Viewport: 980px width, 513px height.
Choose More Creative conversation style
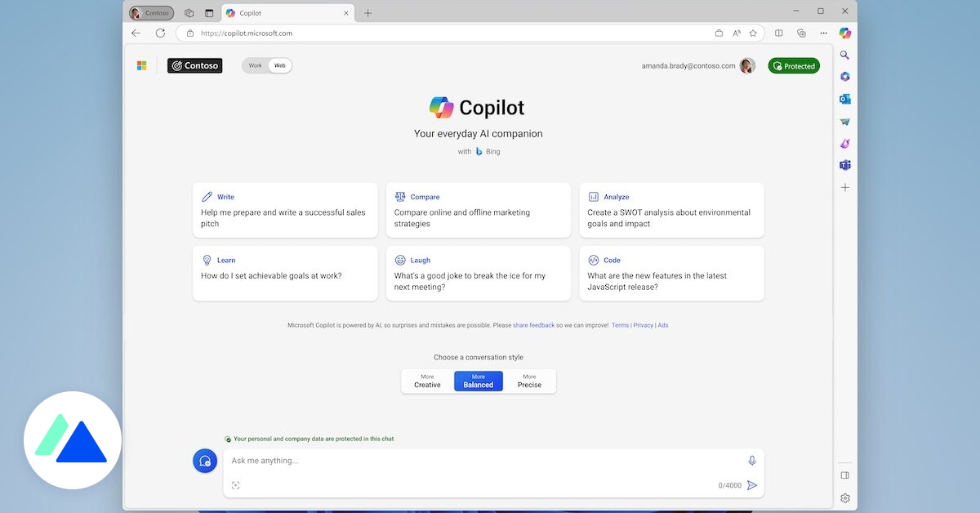427,381
